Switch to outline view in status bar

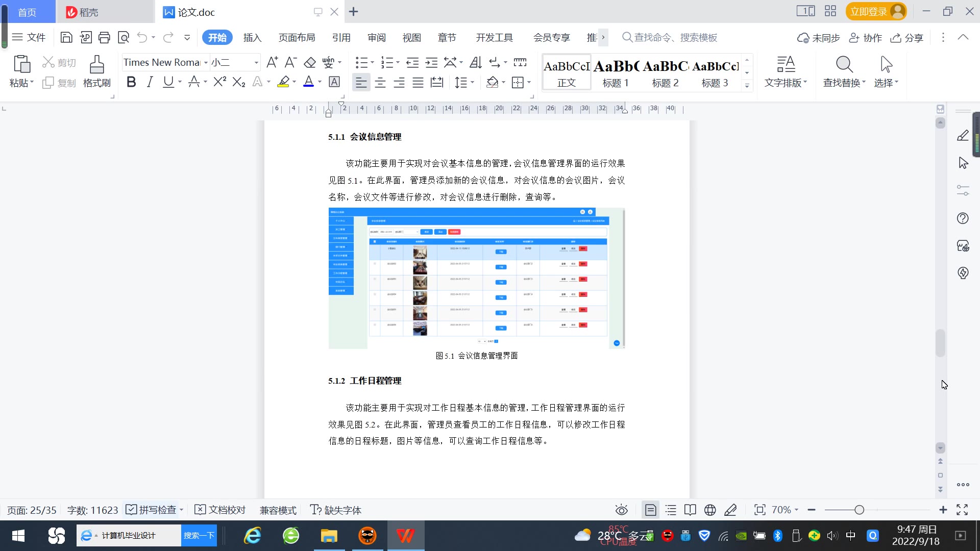(x=671, y=510)
